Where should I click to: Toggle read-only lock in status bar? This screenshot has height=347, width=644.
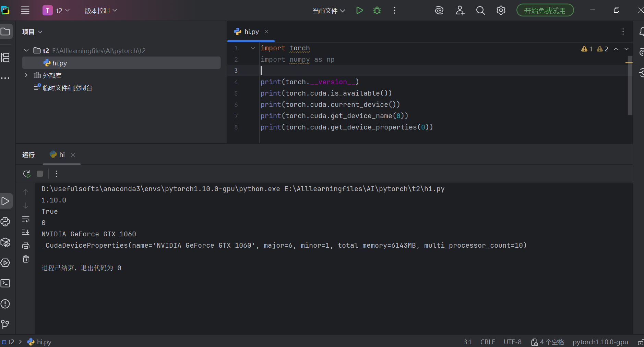(640, 342)
